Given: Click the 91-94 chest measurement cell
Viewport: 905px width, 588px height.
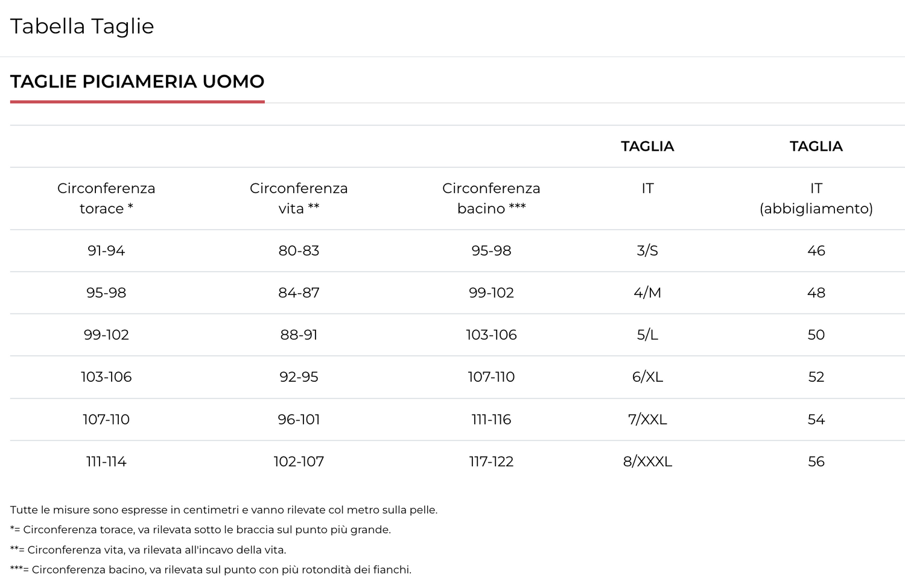Looking at the screenshot, I should click(x=106, y=251).
